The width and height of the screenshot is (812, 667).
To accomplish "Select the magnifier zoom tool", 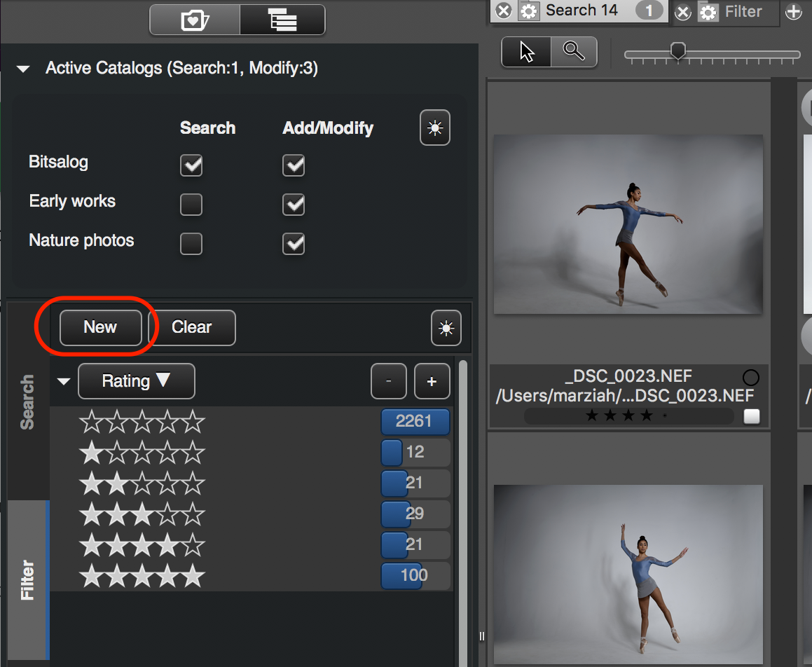I will coord(574,52).
